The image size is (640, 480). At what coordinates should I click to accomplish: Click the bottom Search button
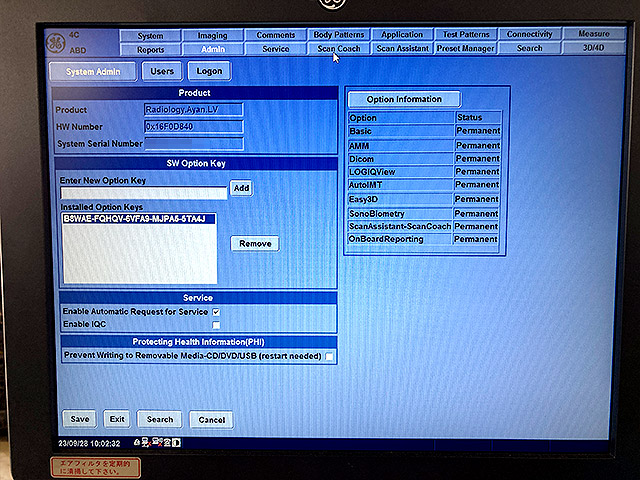pyautogui.click(x=160, y=420)
